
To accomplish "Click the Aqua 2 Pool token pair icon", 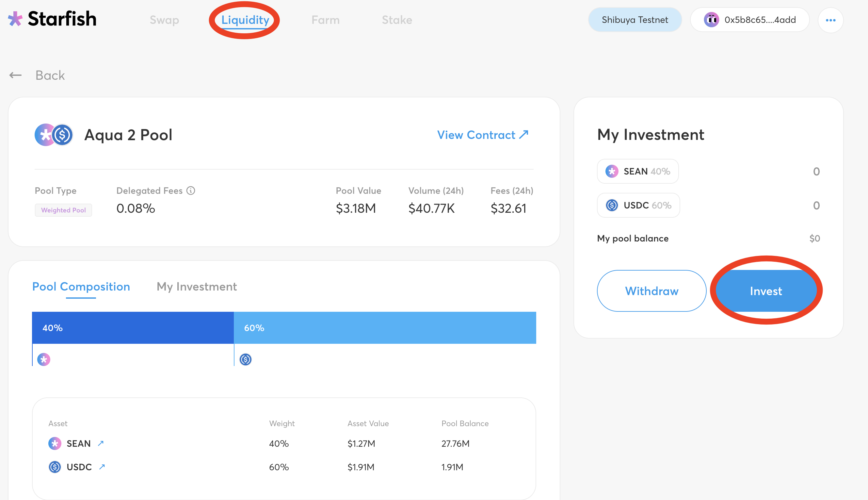I will point(54,135).
